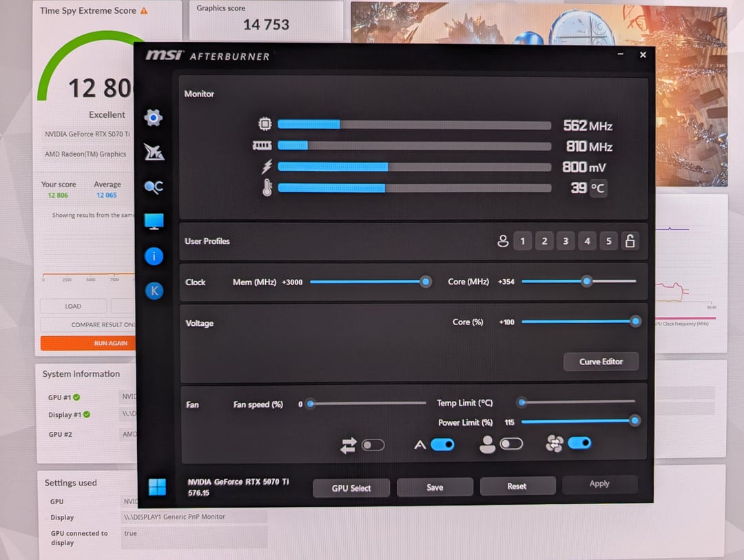Click the blue K icon in sidebar
Screen dimensions: 744x560
(154, 291)
